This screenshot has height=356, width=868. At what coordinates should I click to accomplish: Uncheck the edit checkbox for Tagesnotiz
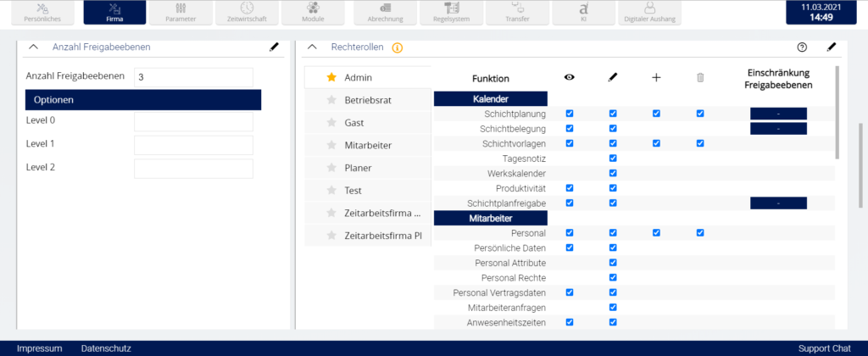tap(613, 159)
